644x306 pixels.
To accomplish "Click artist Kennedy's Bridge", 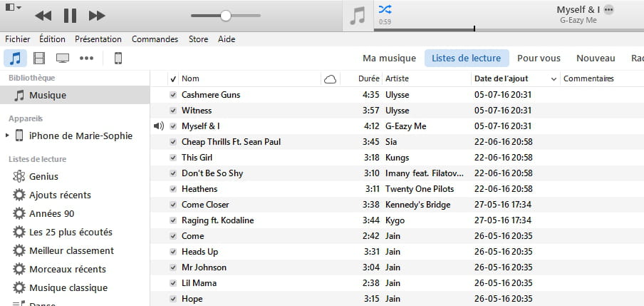I will pos(417,205).
